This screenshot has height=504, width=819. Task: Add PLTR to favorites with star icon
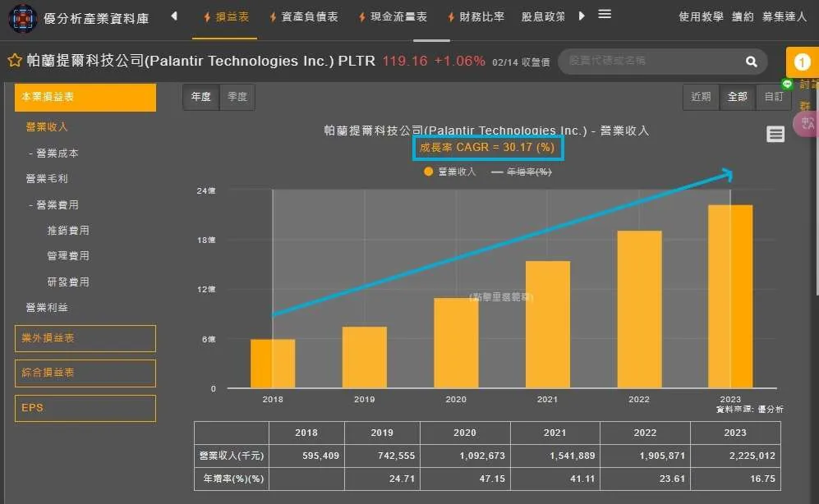15,61
